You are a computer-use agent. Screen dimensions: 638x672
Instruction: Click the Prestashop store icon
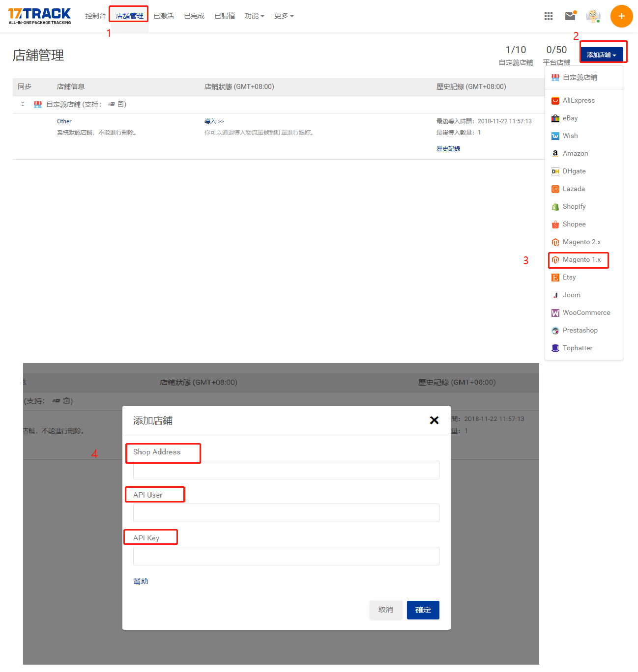point(555,331)
